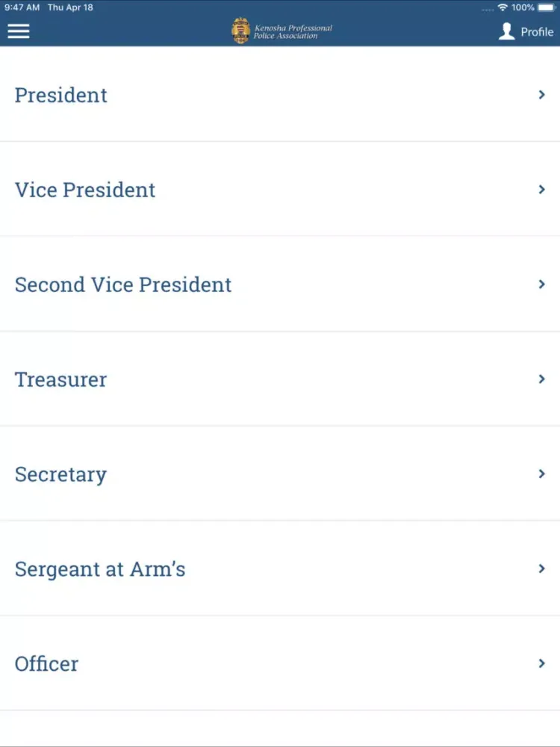Screen dimensions: 560x747
Task: Open the Treasurer entry
Action: pos(280,379)
